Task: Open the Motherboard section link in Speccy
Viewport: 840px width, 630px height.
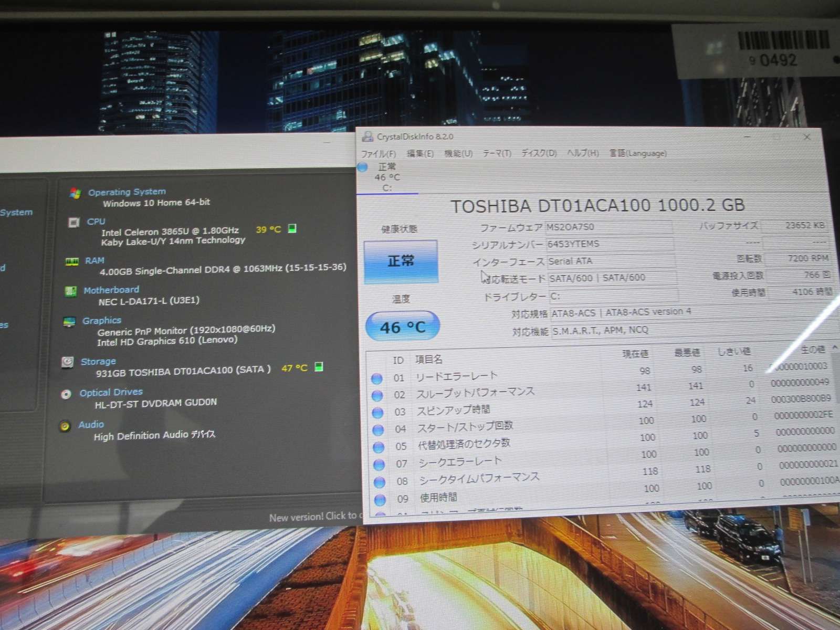Action: point(111,290)
